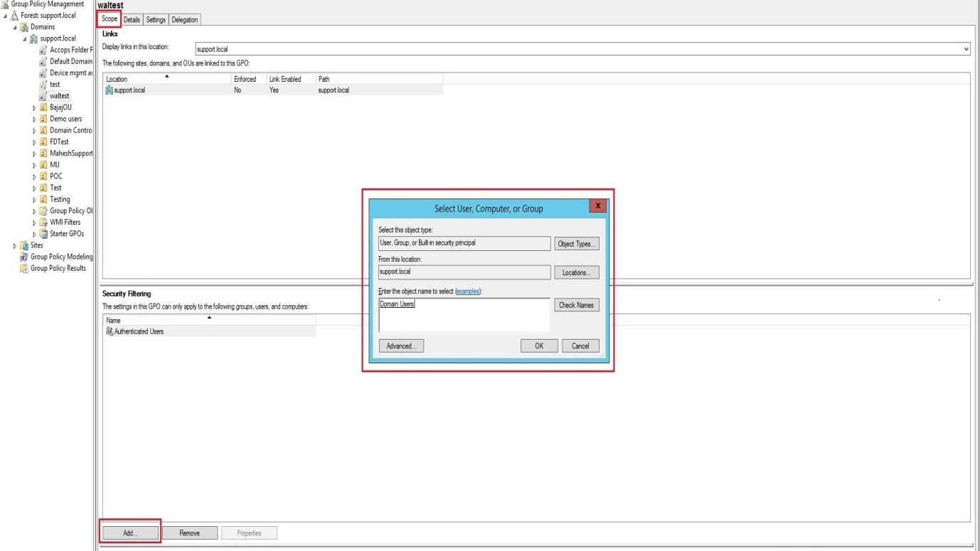The image size is (980, 551).
Task: Click the Starter GPOs folder icon
Action: (43, 234)
